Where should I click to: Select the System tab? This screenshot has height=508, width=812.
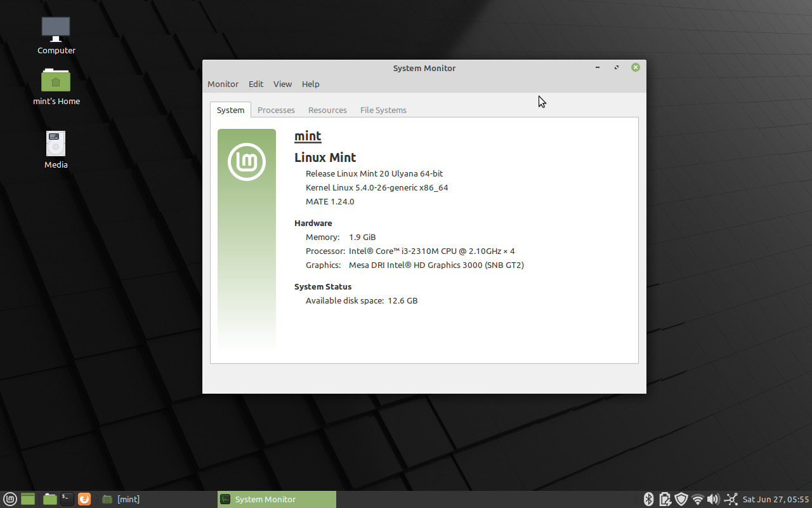[230, 110]
